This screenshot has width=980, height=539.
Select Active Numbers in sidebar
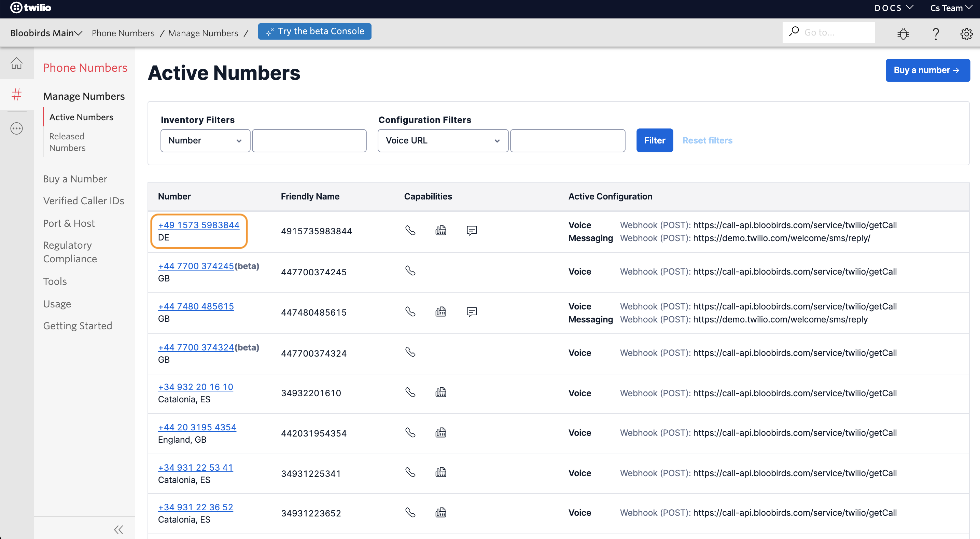[x=81, y=117]
